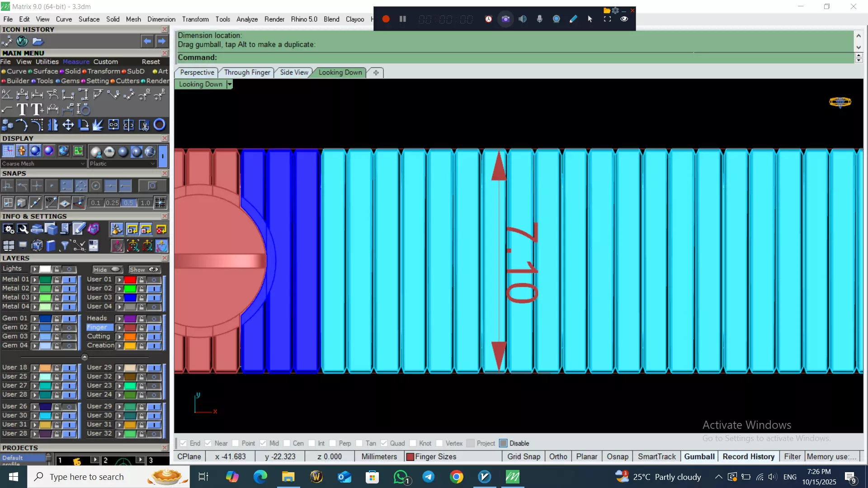
Task: Select the Angle dimension tool
Action: tap(7, 94)
